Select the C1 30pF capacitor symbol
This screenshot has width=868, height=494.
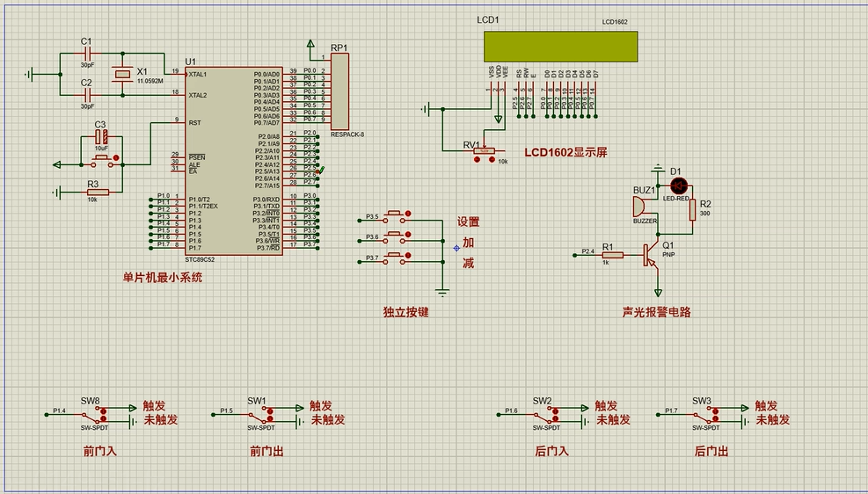click(x=87, y=54)
